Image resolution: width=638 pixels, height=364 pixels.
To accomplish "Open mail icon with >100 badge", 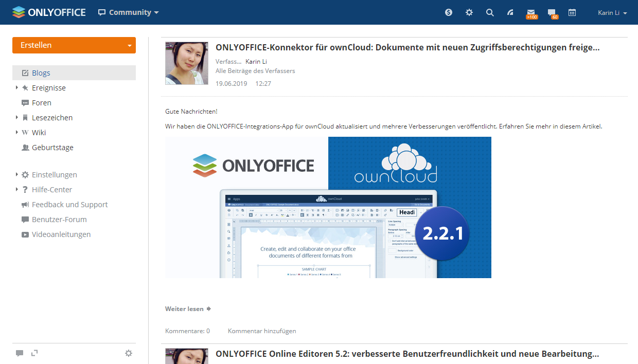I will (x=531, y=13).
